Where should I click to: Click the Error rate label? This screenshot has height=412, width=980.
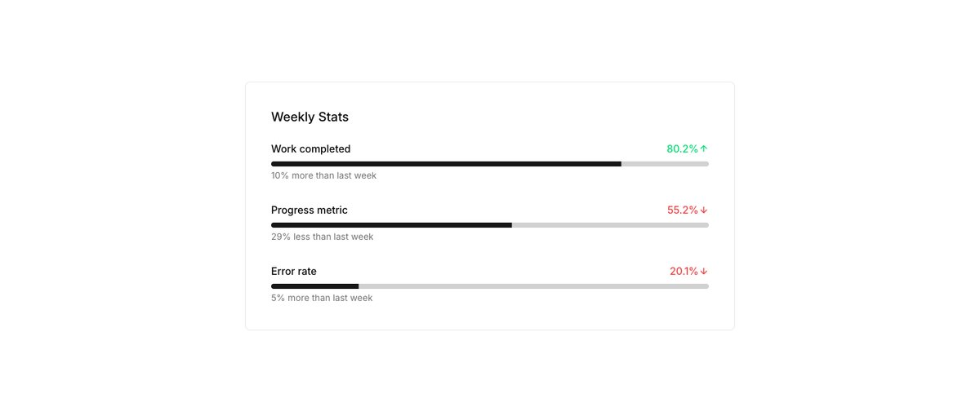coord(293,271)
